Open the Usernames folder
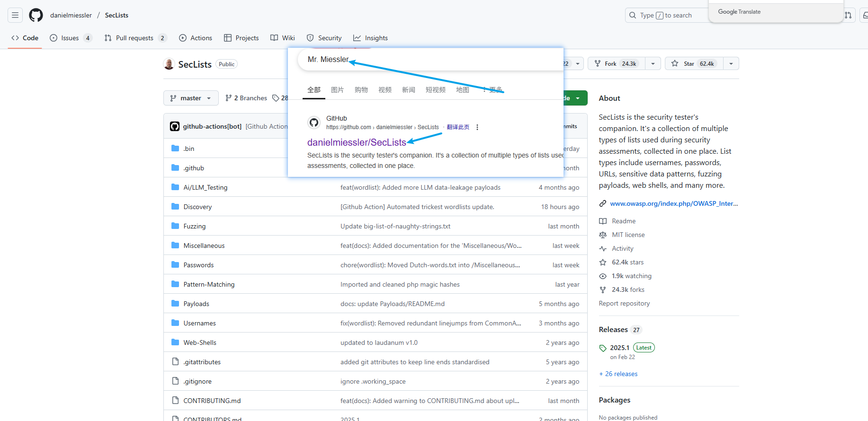868x421 pixels. pyautogui.click(x=199, y=323)
